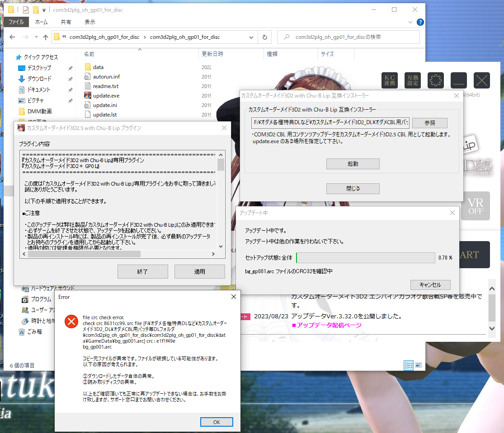Open the 互換設定 launcher button
The image size is (504, 433).
coord(413,80)
